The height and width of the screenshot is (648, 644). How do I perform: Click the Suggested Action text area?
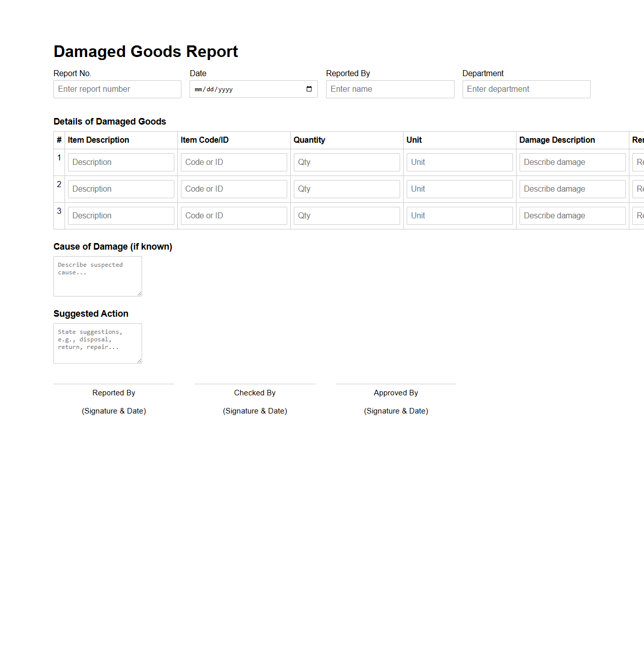point(97,343)
